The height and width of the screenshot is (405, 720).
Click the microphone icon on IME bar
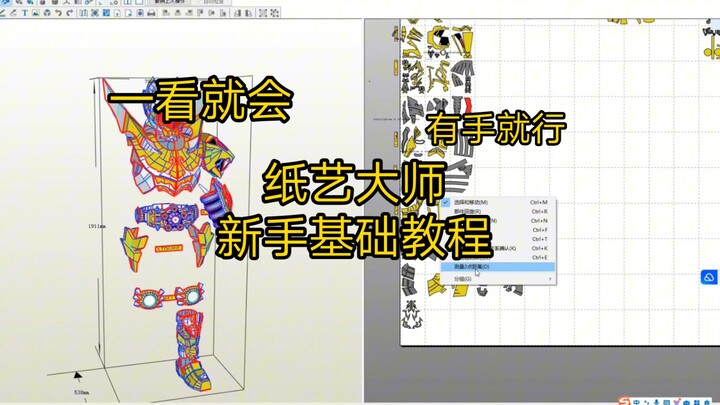pyautogui.click(x=657, y=402)
